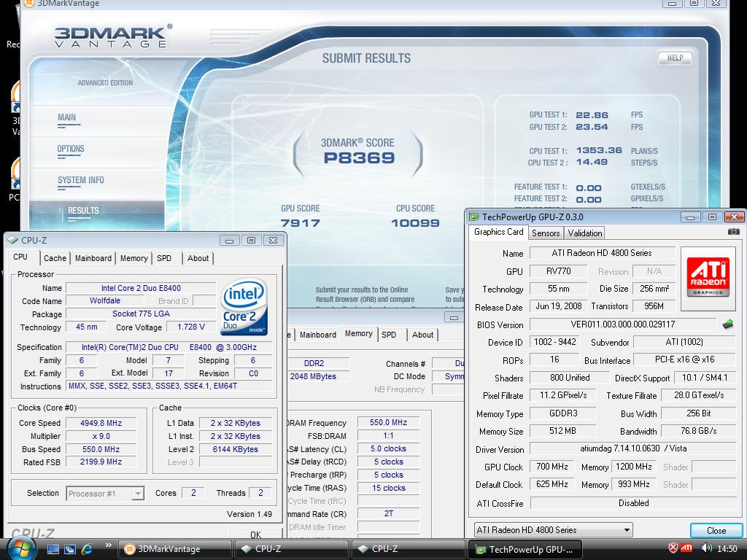The height and width of the screenshot is (560, 747).
Task: Click the P8369 3DMark score
Action: point(359,157)
